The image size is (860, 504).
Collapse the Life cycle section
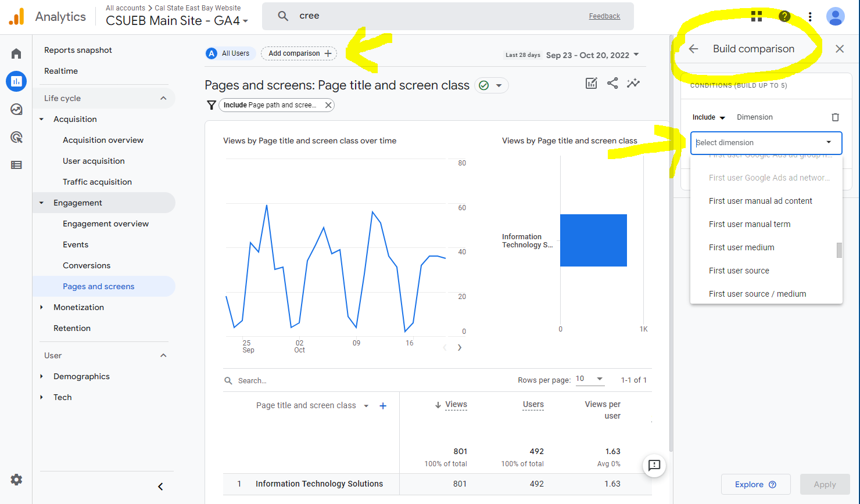click(x=163, y=98)
